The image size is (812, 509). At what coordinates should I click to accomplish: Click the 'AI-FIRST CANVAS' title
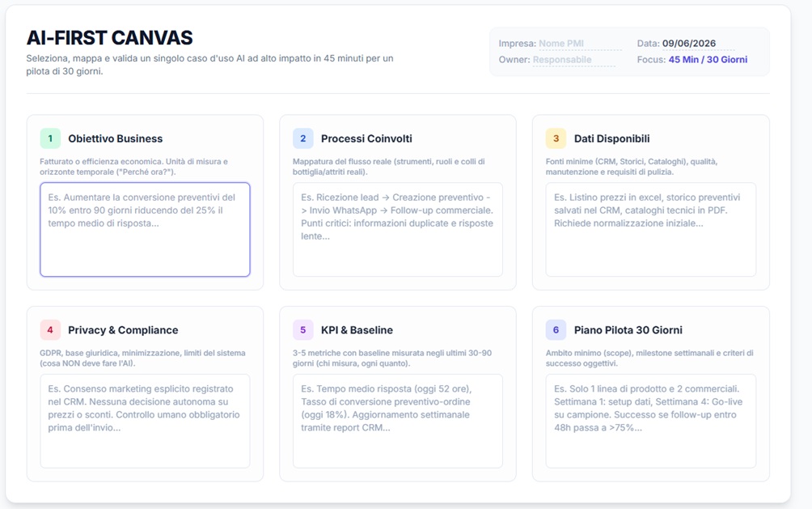(109, 38)
